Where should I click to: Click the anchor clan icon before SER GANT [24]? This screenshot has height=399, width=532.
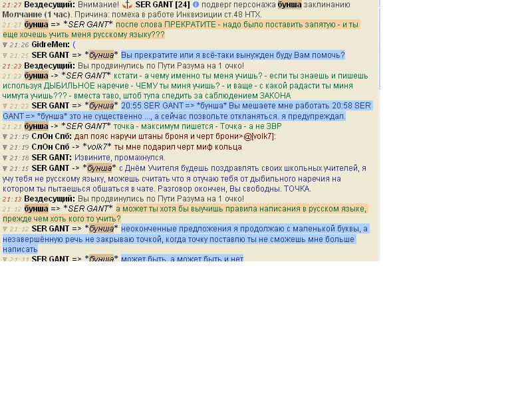coord(127,5)
